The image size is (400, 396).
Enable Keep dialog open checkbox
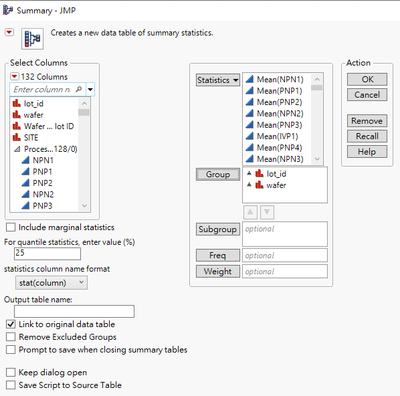tap(11, 372)
